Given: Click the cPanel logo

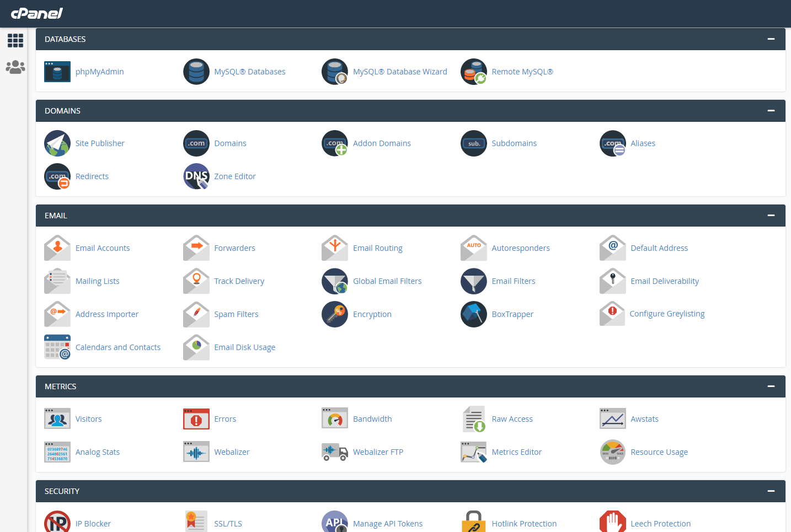Looking at the screenshot, I should (37, 13).
